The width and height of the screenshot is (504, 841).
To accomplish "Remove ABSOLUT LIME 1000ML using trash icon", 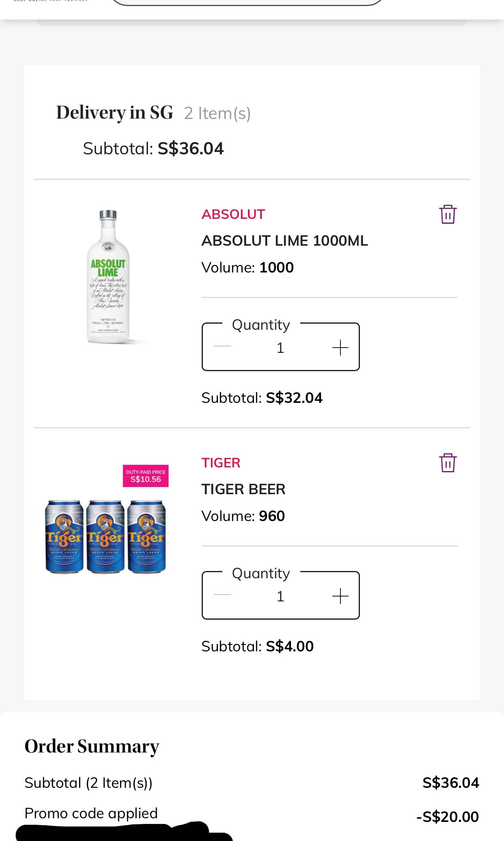I will click(x=448, y=215).
